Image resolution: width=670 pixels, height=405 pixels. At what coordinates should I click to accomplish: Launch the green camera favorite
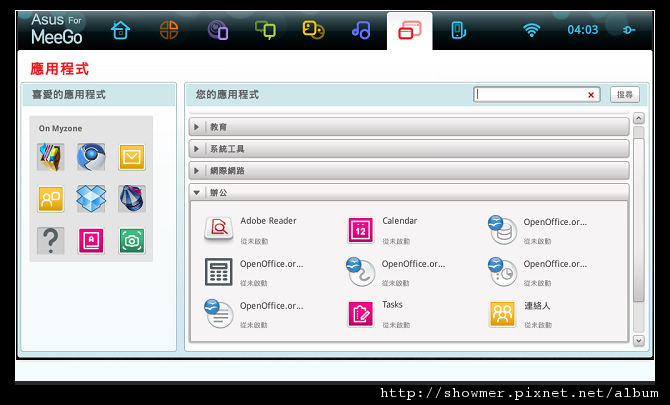132,241
